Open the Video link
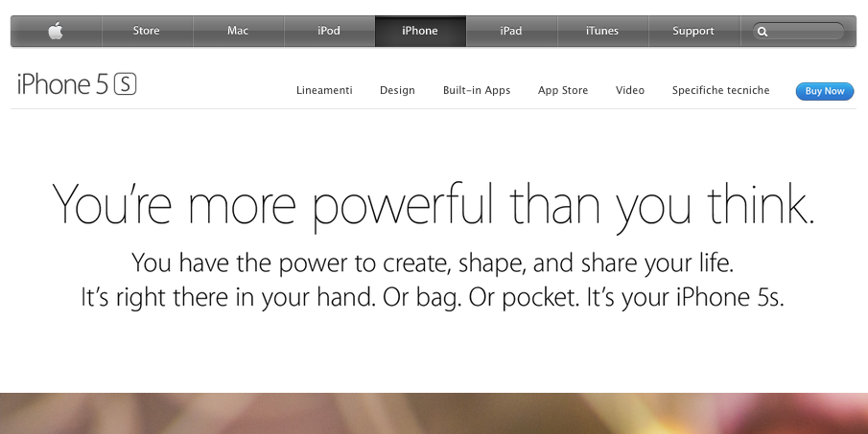This screenshot has width=868, height=434. pos(630,90)
